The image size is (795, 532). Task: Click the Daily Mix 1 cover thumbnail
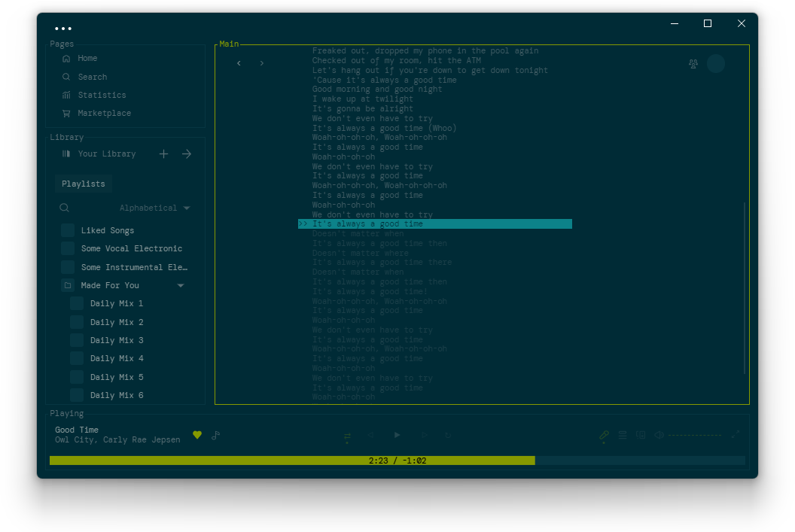[x=77, y=303]
